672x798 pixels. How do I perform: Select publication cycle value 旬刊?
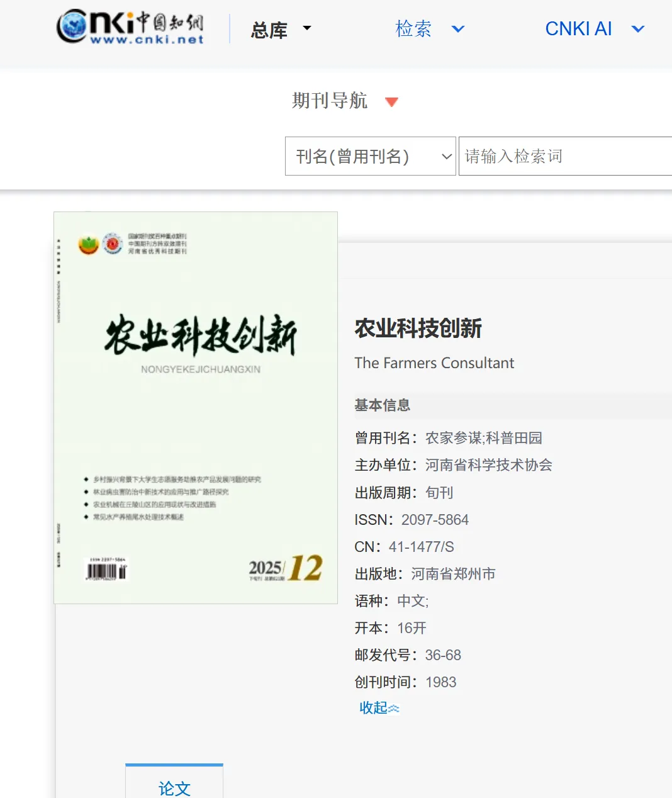tap(439, 493)
